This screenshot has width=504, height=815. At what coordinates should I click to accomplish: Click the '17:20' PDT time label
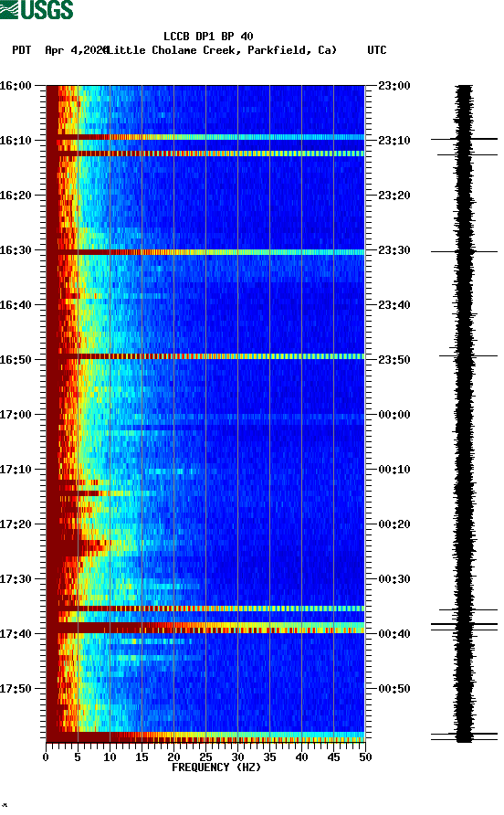(x=16, y=524)
